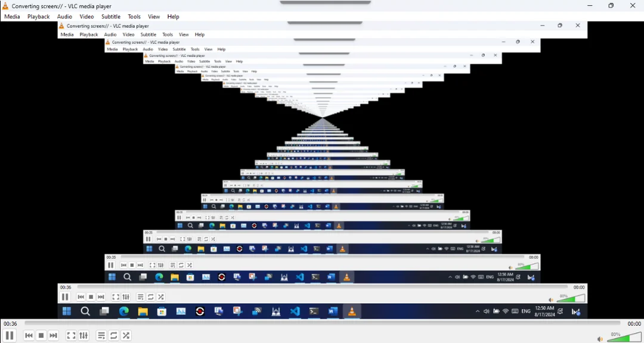644x343 pixels.
Task: Open Microsoft Store in the largest captured taskbar
Action: [x=162, y=311]
